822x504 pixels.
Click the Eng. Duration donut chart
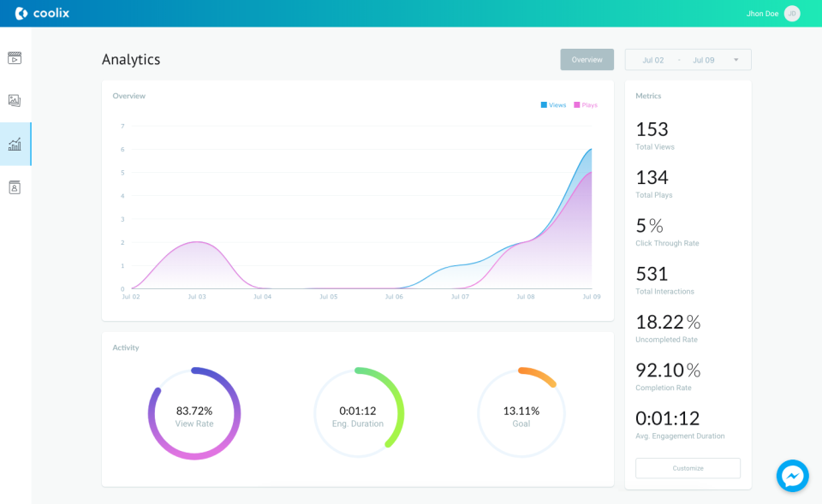pos(358,412)
